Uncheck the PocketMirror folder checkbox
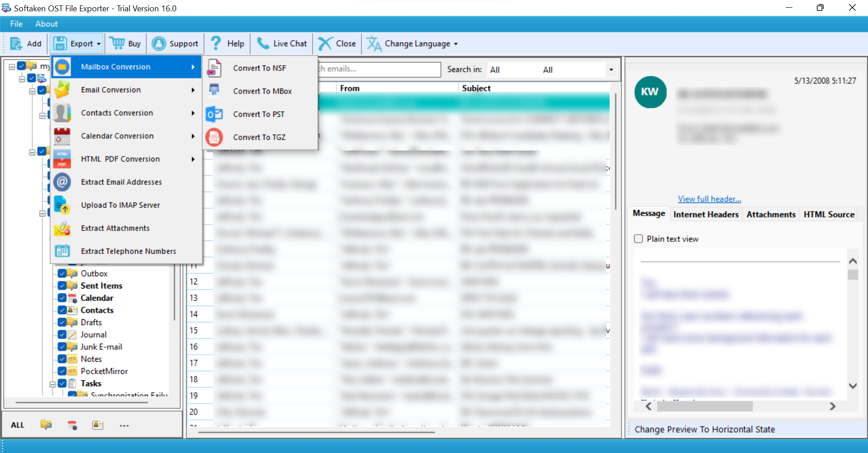 click(x=62, y=371)
